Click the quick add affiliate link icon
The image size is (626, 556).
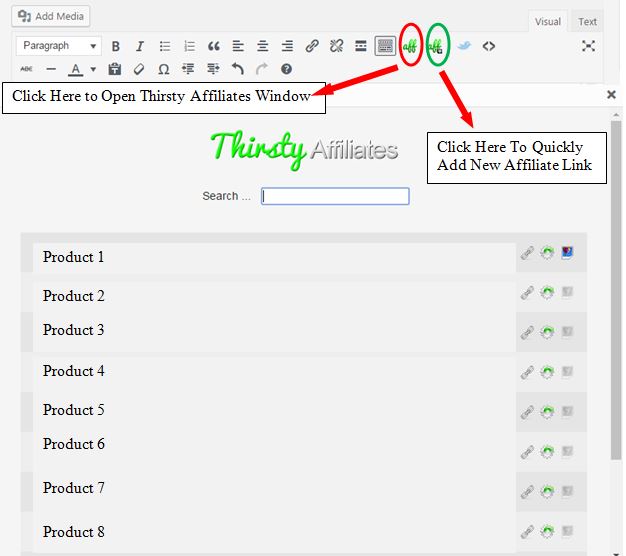coord(436,47)
